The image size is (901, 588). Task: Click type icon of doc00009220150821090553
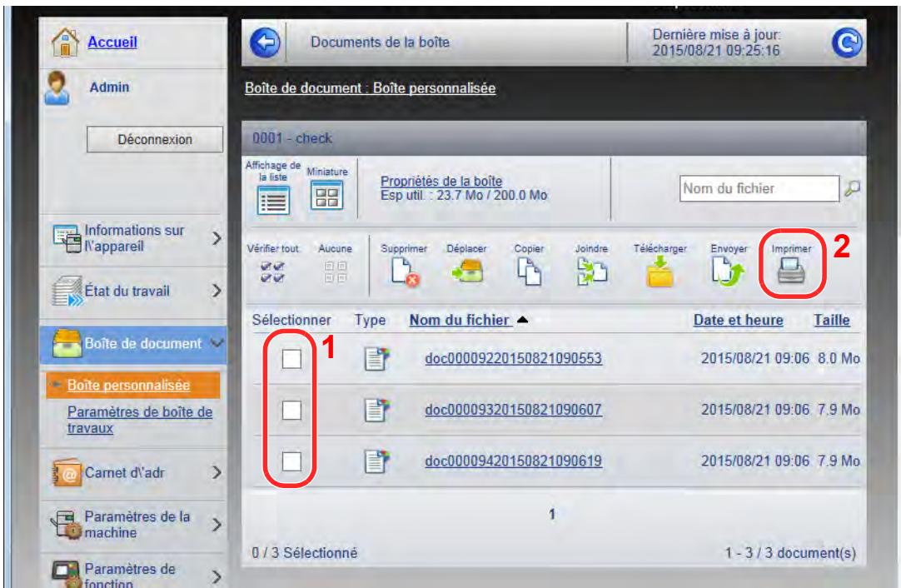coord(377,359)
